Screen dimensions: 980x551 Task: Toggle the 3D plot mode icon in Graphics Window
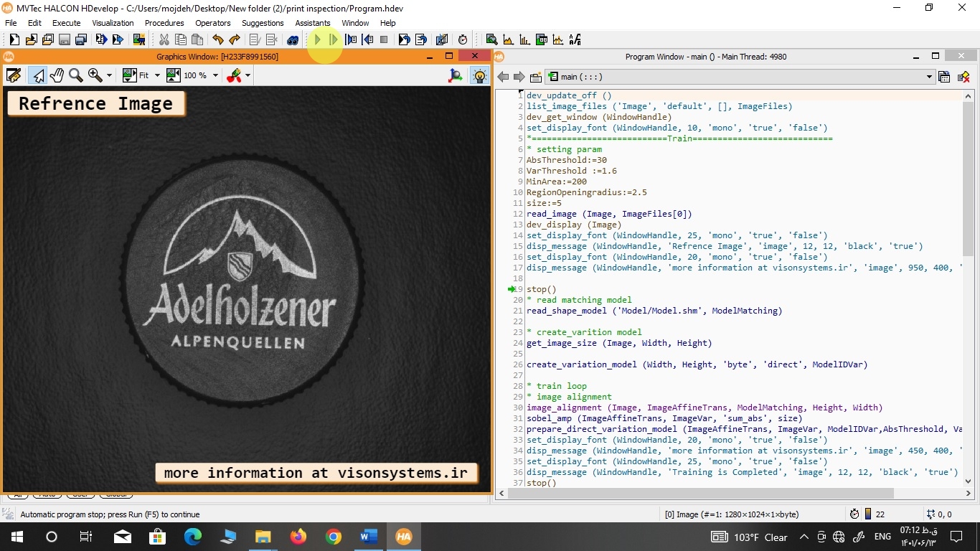[x=455, y=75]
